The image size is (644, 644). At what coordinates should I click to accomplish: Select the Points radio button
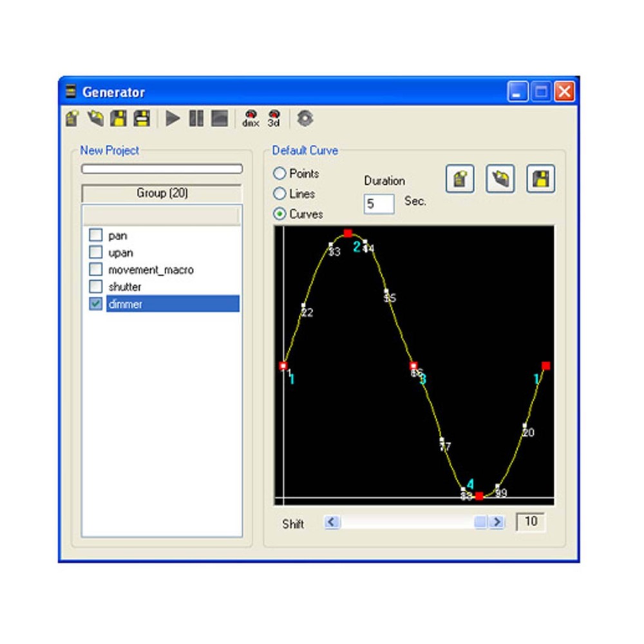[279, 173]
